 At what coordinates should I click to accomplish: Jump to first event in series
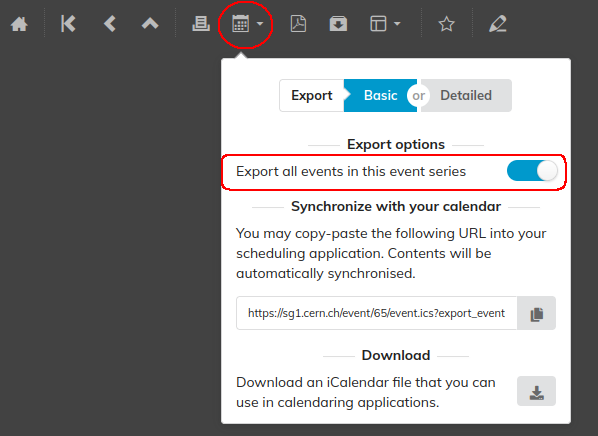coord(68,24)
